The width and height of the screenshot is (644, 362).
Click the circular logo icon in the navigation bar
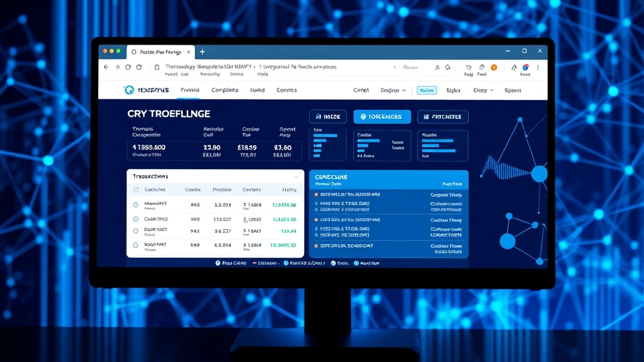coord(129,90)
